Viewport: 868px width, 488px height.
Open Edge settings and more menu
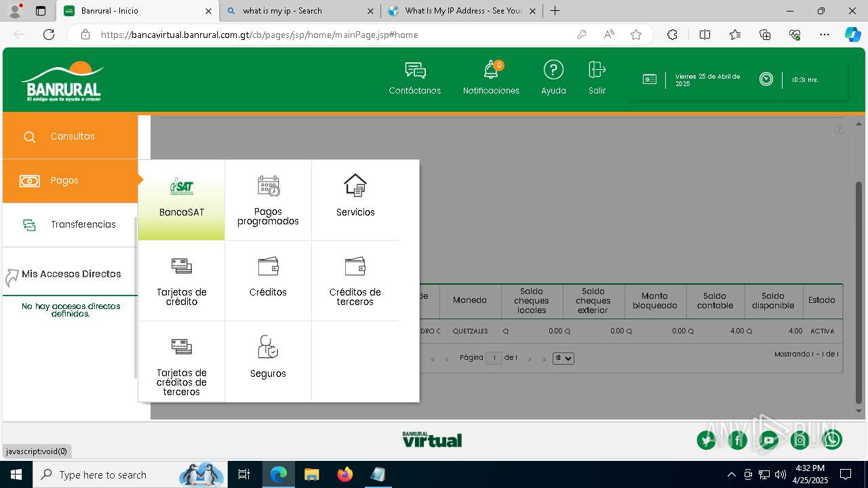825,35
